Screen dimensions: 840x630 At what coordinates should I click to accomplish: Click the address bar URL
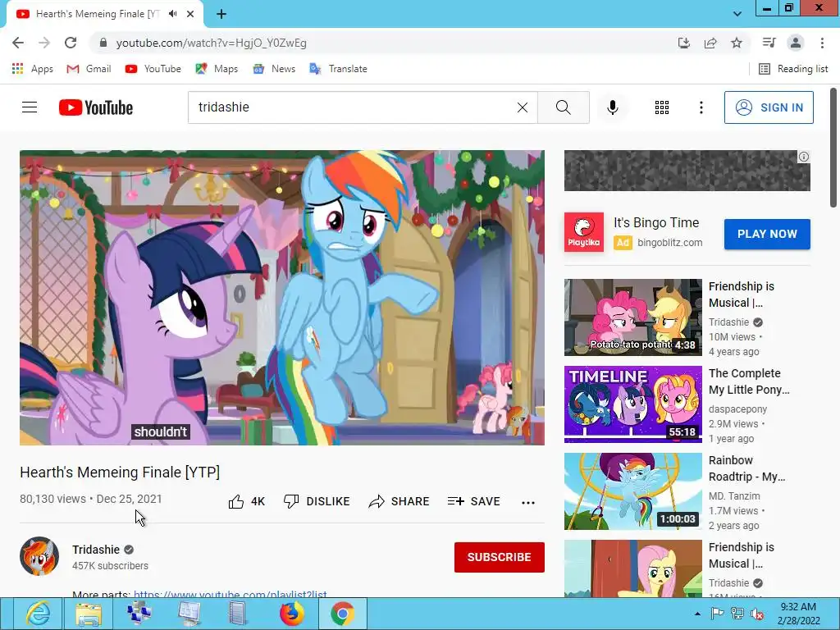coord(211,43)
